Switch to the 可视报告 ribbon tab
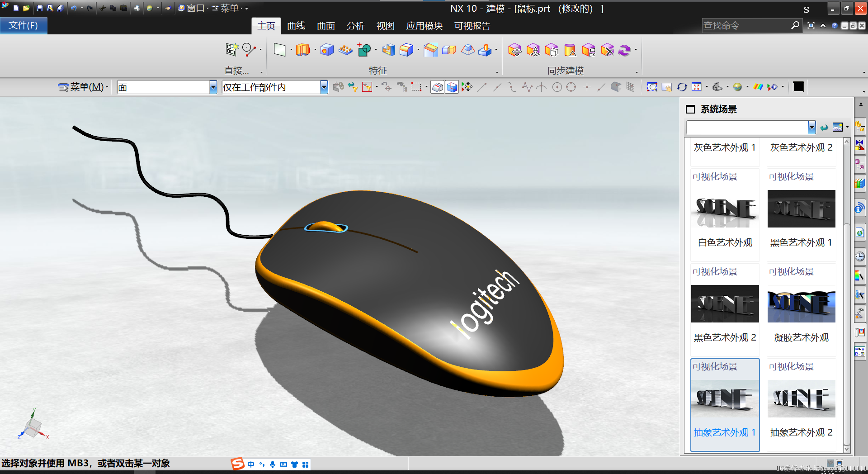Image resolution: width=868 pixels, height=474 pixels. point(472,26)
